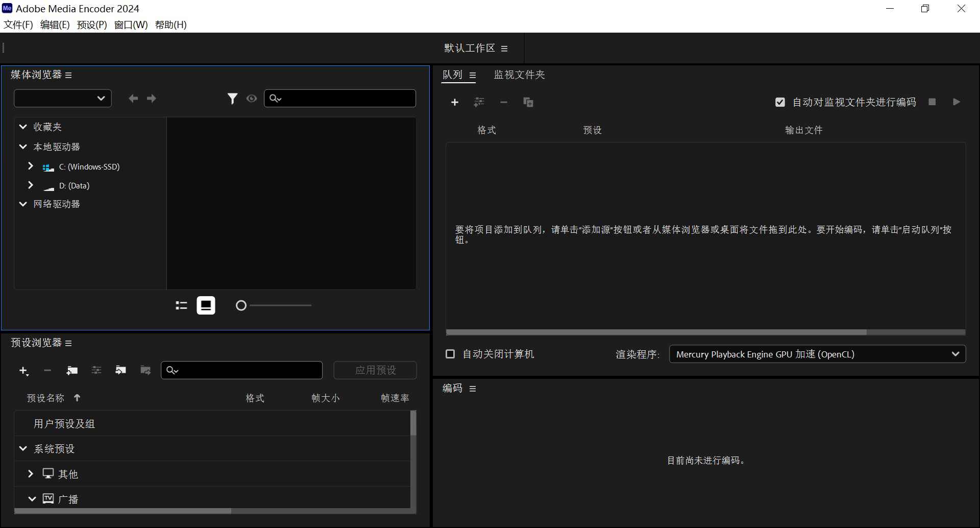Viewport: 980px width, 528px height.
Task: Collapse the 广播 preset group
Action: tap(32, 499)
